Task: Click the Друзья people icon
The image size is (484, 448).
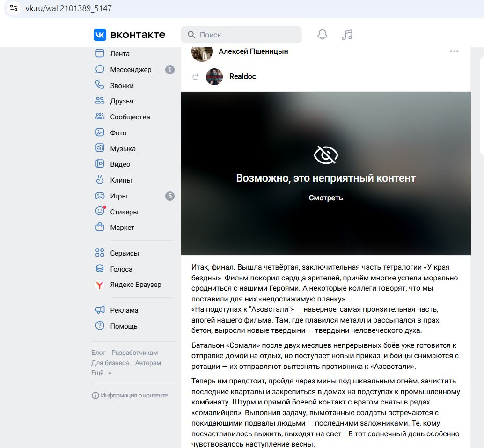Action: click(100, 101)
